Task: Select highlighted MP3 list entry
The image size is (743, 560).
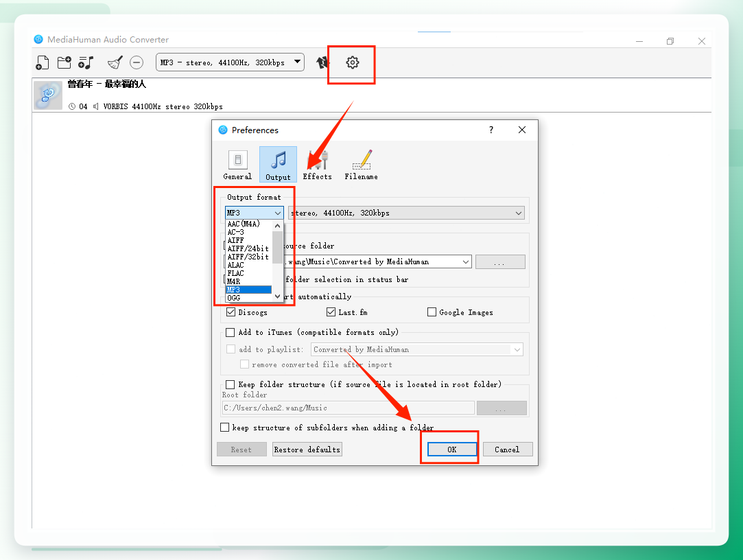Action: click(x=249, y=290)
